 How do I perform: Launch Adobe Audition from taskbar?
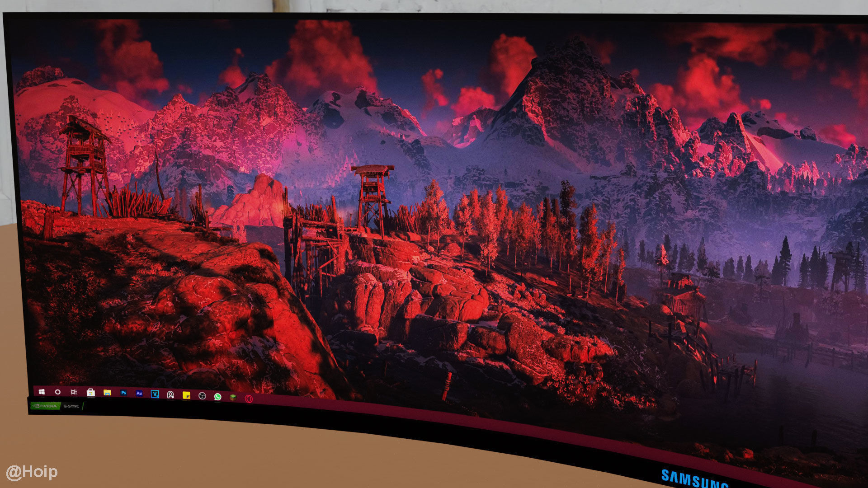139,394
